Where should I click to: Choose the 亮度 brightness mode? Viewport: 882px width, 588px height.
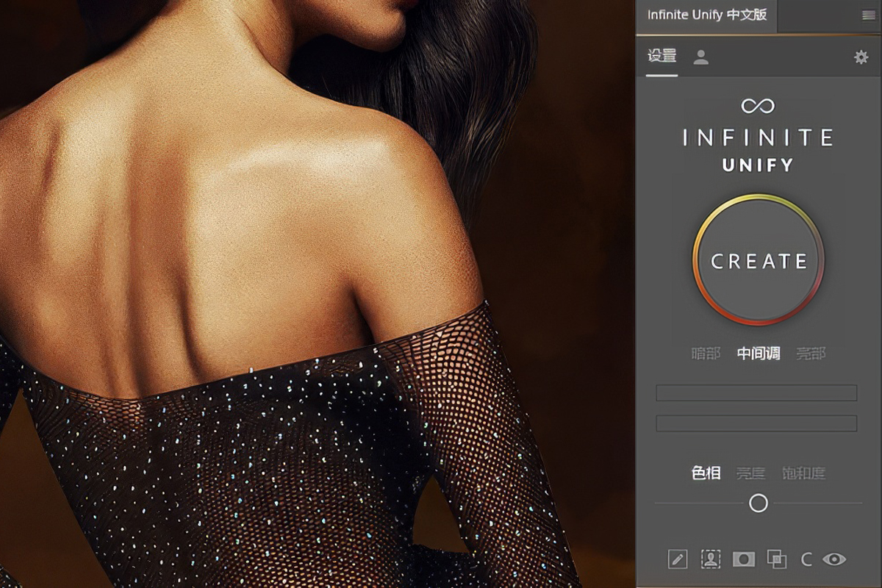click(x=751, y=473)
